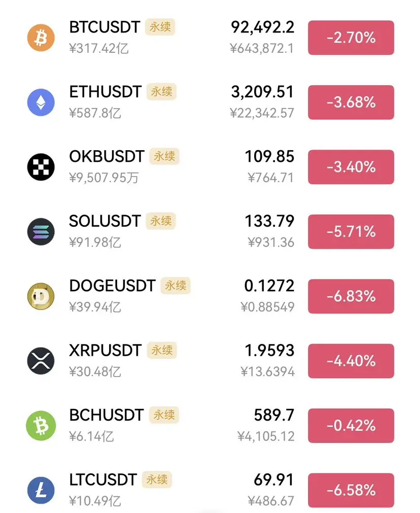Open LTCUSDT price 69.91
The width and height of the screenshot is (420, 513).
[274, 480]
